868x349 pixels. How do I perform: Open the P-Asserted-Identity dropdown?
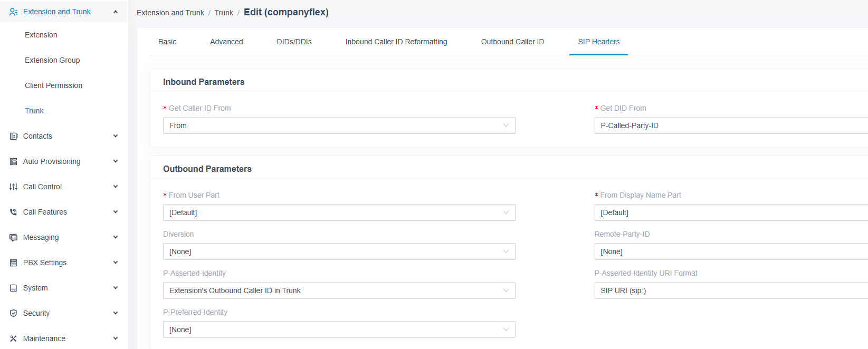(x=339, y=290)
